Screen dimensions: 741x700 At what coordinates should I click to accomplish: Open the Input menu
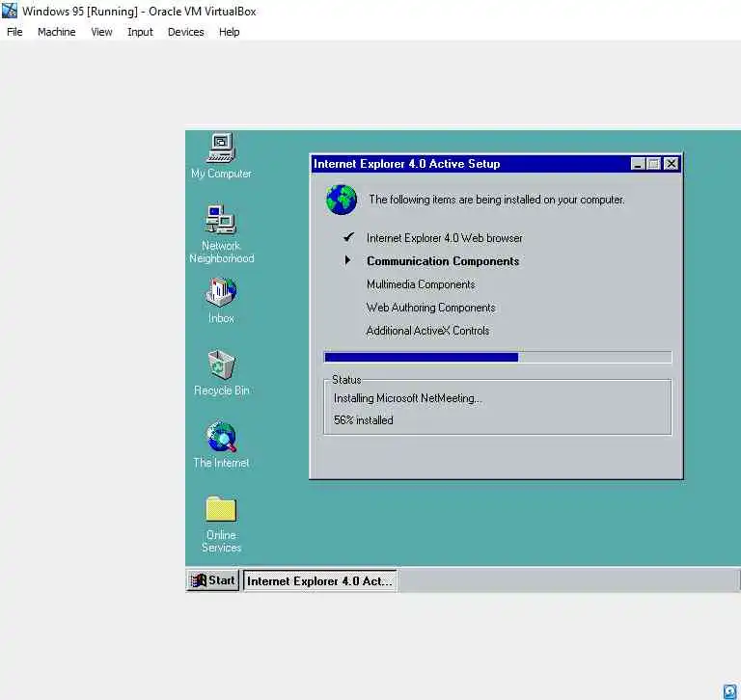(140, 32)
